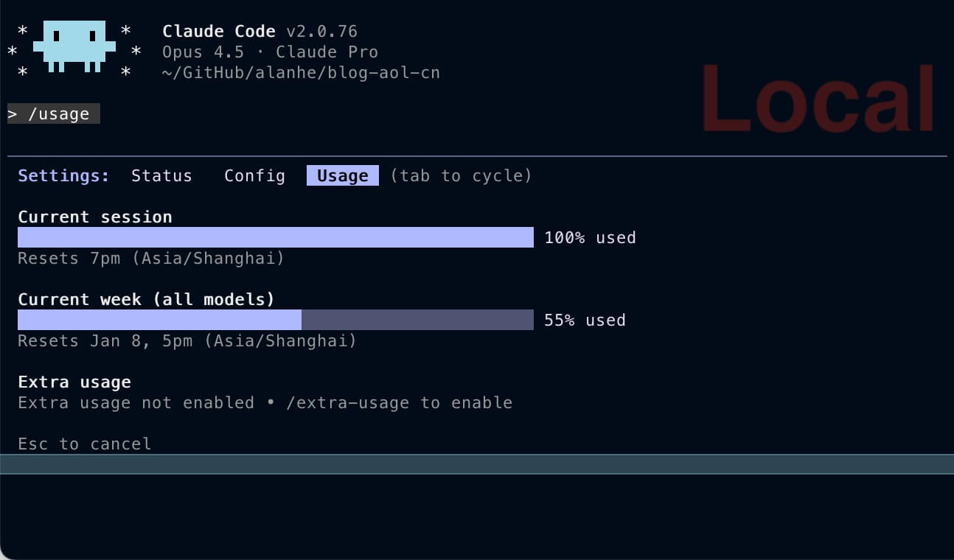Switch to the Status tab
The image size is (954, 560).
161,176
